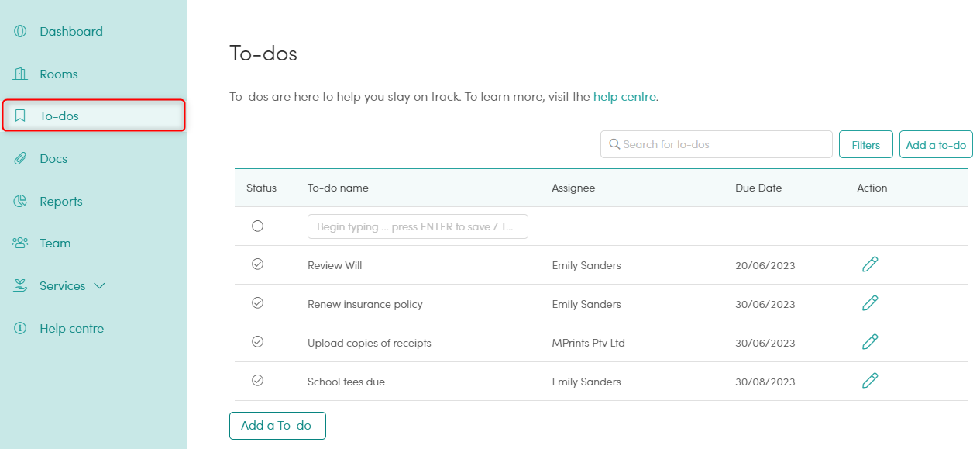Open the Filters options
980x449 pixels.
tap(866, 144)
